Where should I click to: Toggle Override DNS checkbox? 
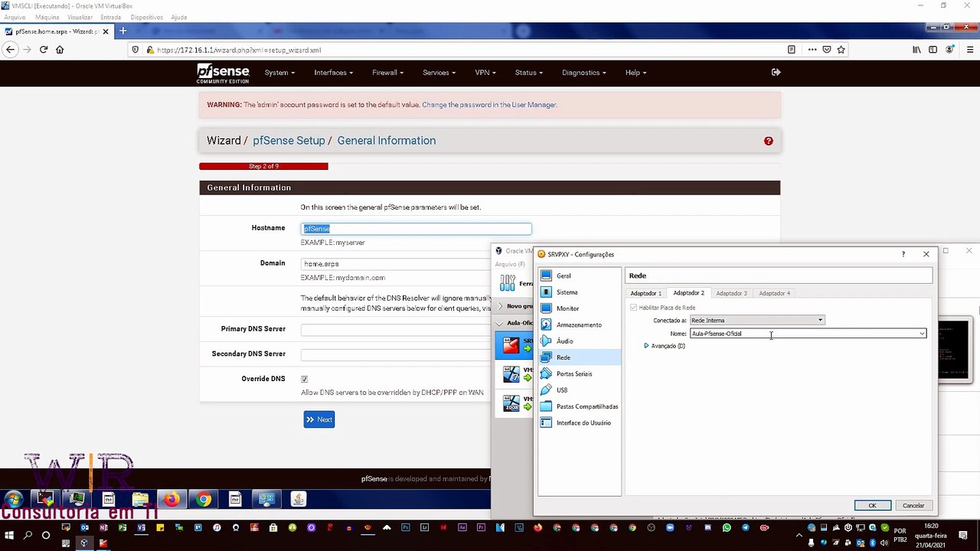305,379
